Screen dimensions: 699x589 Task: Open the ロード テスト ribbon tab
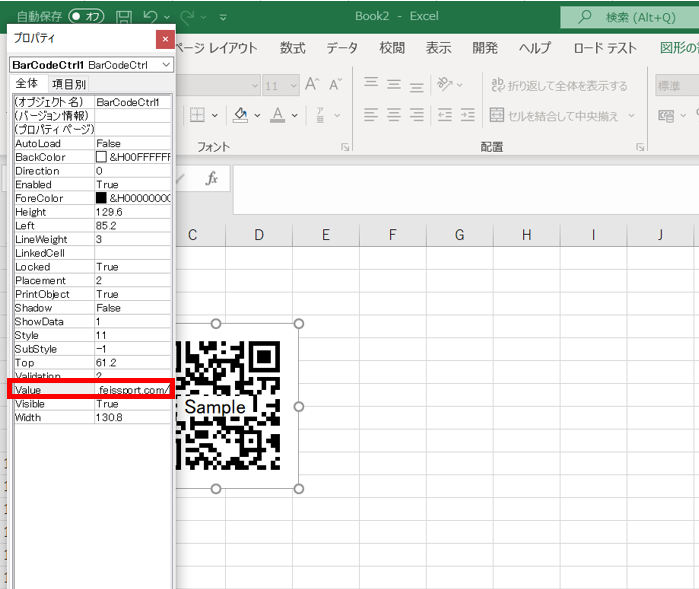(605, 48)
